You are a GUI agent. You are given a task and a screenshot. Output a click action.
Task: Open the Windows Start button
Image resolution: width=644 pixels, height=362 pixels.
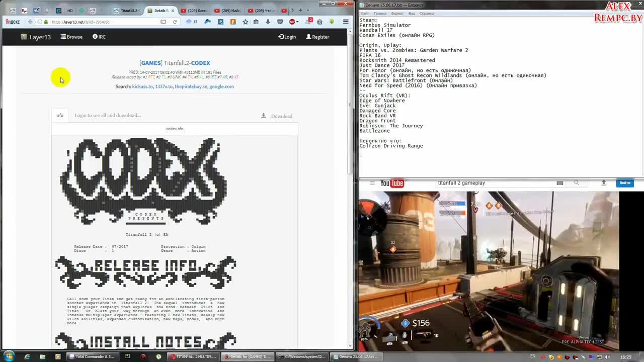[x=8, y=356]
